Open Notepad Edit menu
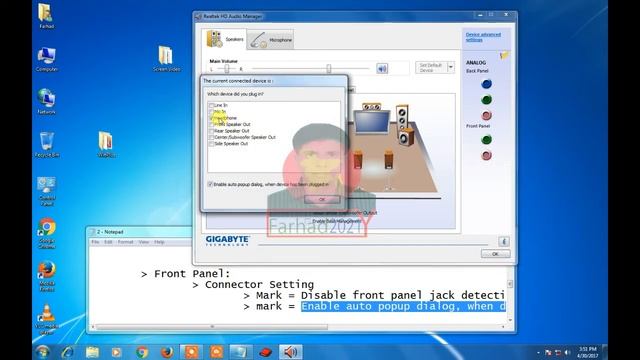Viewport: 640px width, 360px height. click(x=108, y=242)
